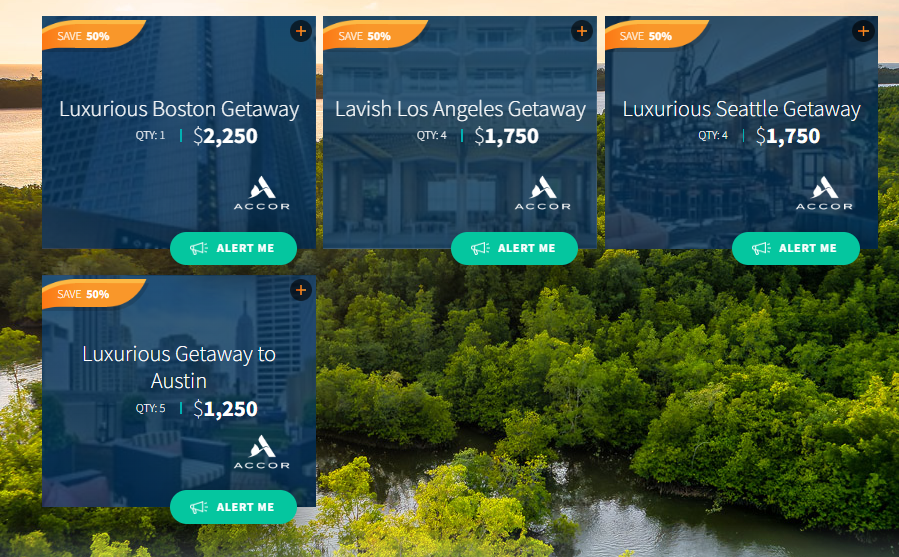
Task: Click the Accor logo on Los Angeles card
Action: [542, 193]
